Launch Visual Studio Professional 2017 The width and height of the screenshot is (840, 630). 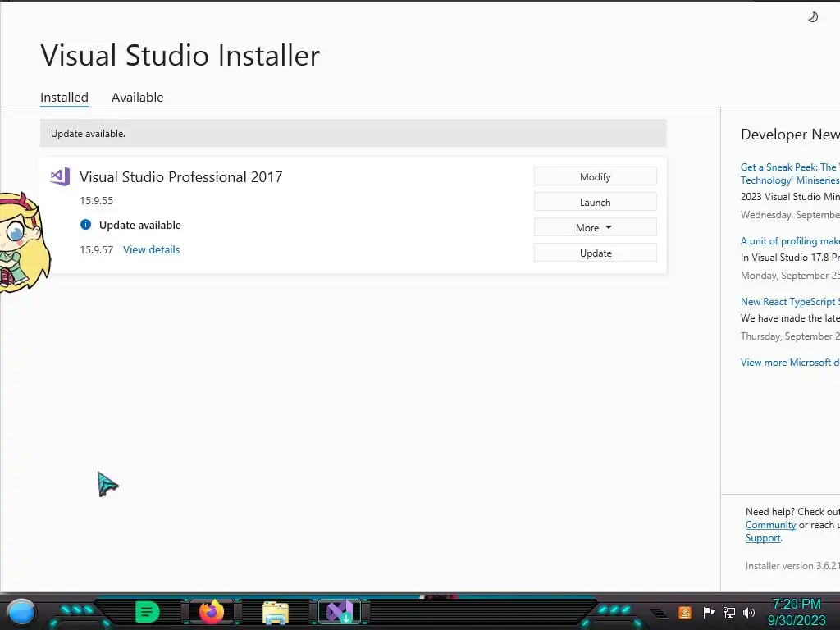[x=596, y=202]
